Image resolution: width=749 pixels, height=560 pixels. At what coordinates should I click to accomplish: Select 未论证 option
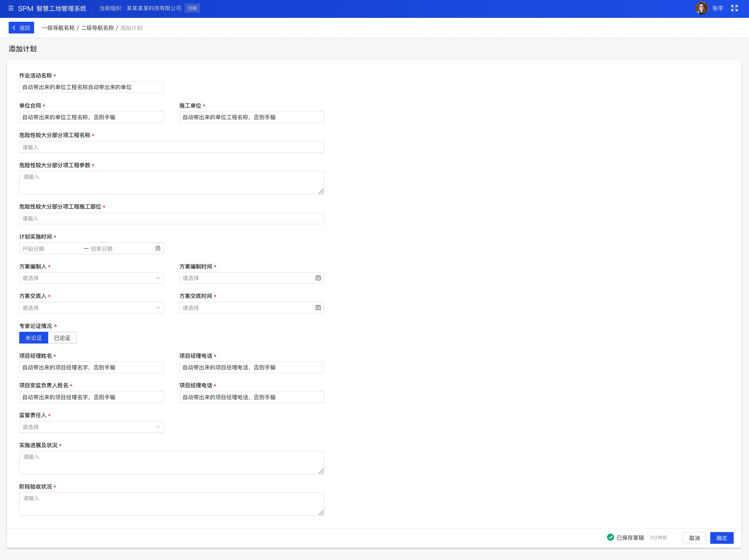pos(33,338)
